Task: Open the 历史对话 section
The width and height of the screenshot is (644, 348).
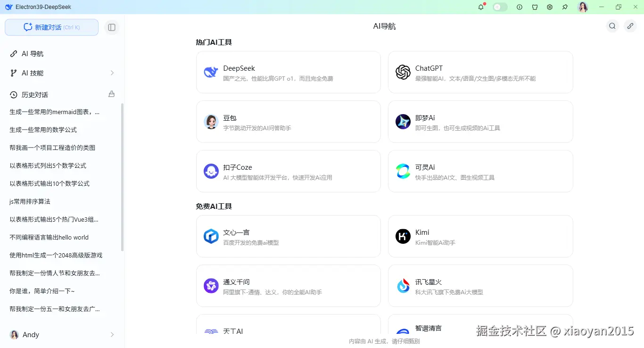Action: (34, 94)
